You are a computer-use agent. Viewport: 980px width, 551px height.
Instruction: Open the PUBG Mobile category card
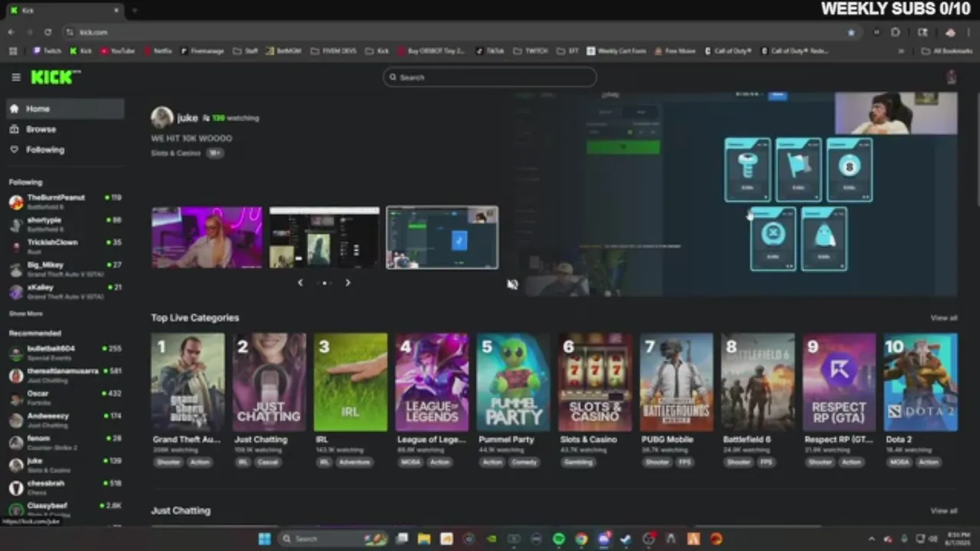pos(677,383)
